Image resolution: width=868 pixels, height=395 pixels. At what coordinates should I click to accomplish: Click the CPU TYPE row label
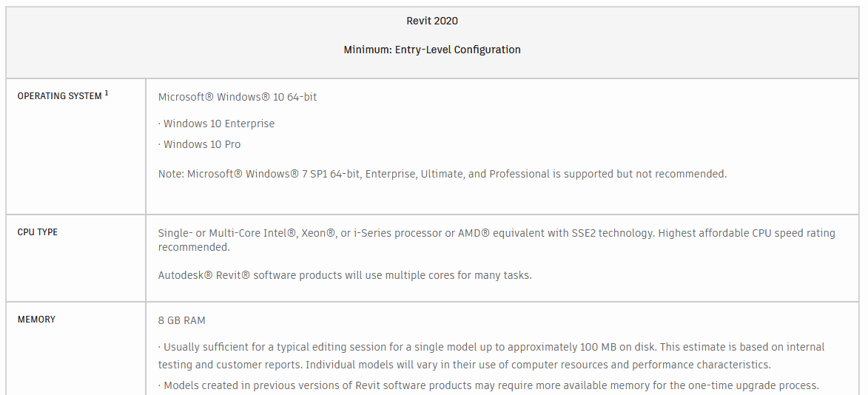pyautogui.click(x=38, y=232)
